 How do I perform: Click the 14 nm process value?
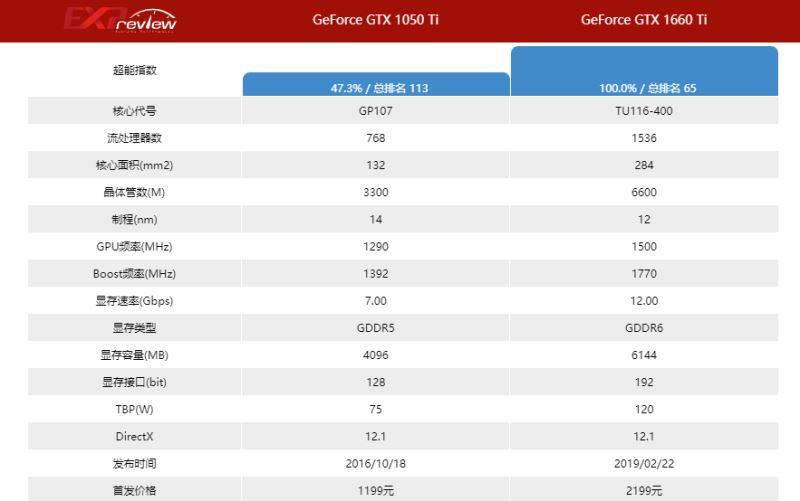tap(376, 219)
